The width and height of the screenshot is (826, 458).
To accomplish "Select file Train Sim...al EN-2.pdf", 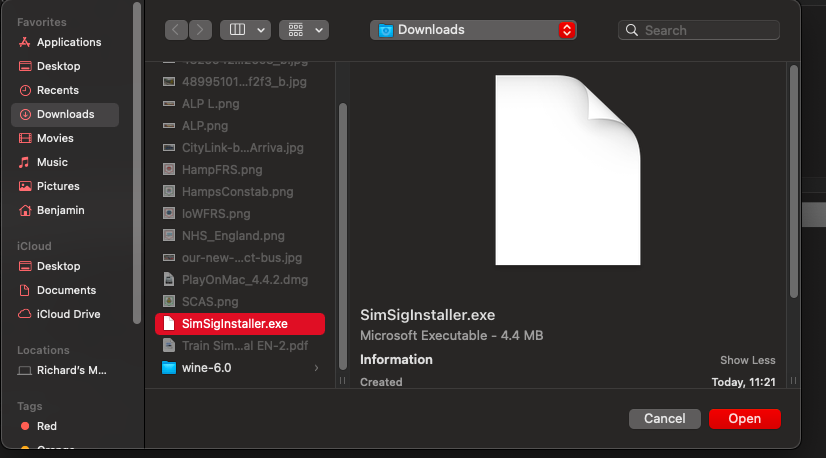I will [240, 346].
